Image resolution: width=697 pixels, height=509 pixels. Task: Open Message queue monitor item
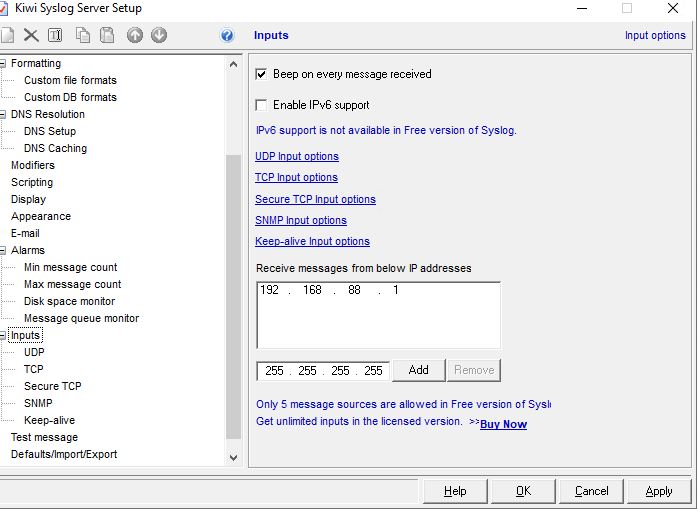coord(81,318)
